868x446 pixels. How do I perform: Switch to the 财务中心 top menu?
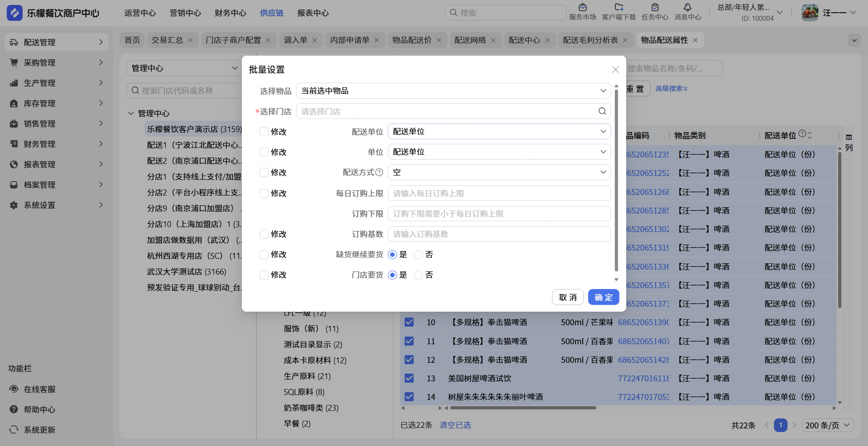tap(230, 13)
